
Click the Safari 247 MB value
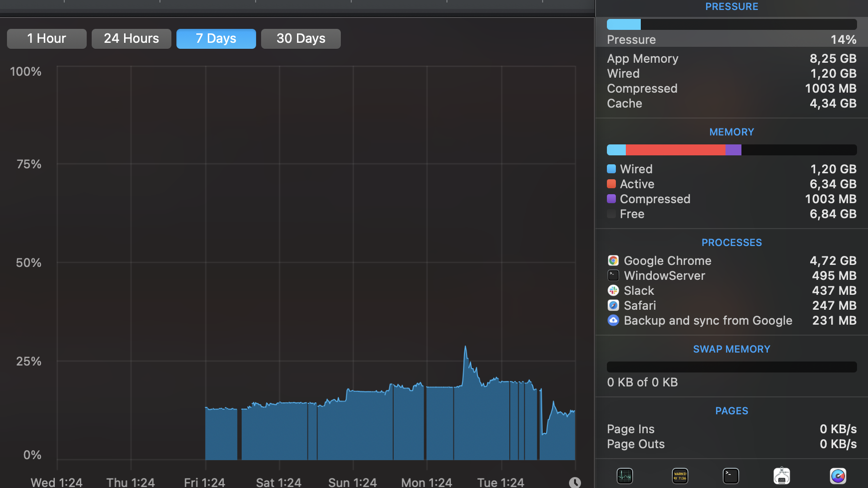tap(834, 305)
